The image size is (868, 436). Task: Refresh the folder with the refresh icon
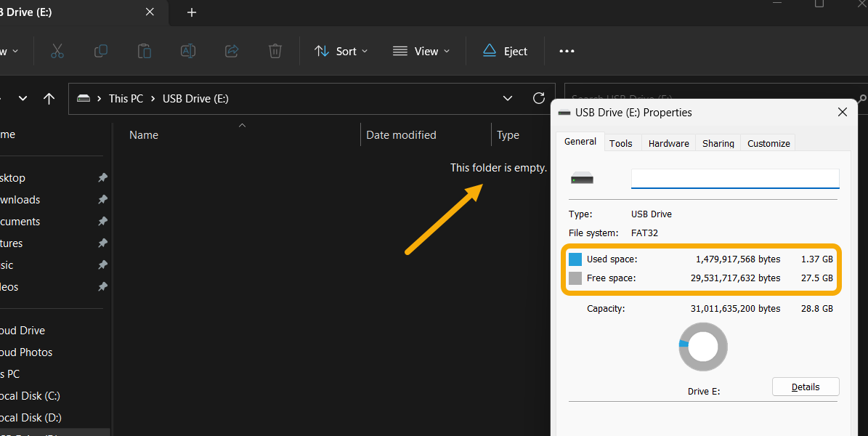point(538,98)
